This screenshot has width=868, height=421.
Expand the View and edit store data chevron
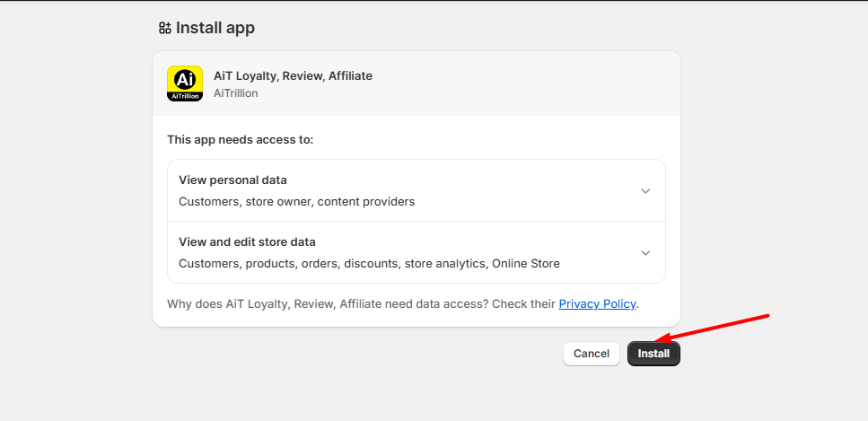pos(644,253)
